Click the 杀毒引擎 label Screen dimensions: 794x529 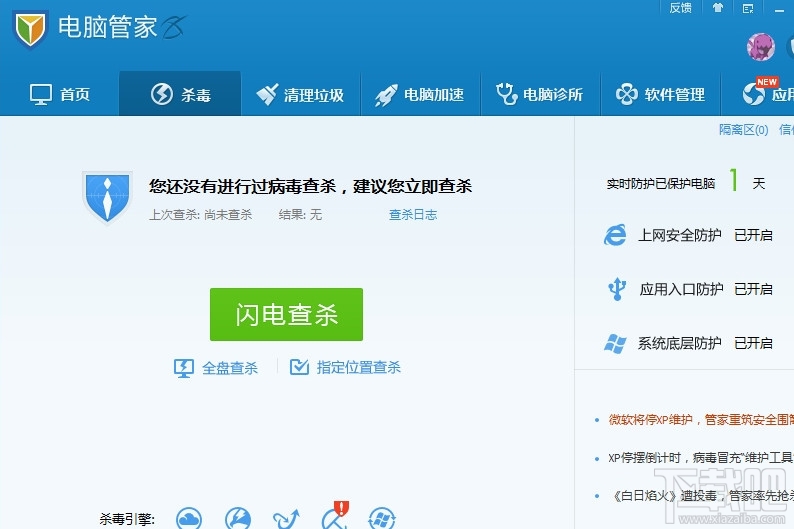pos(127,519)
